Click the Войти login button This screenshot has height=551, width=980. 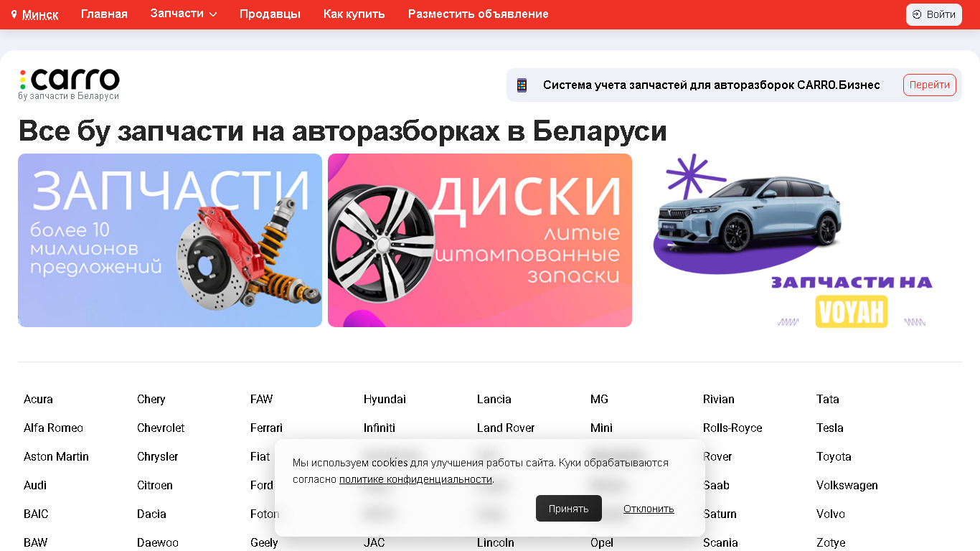[933, 14]
